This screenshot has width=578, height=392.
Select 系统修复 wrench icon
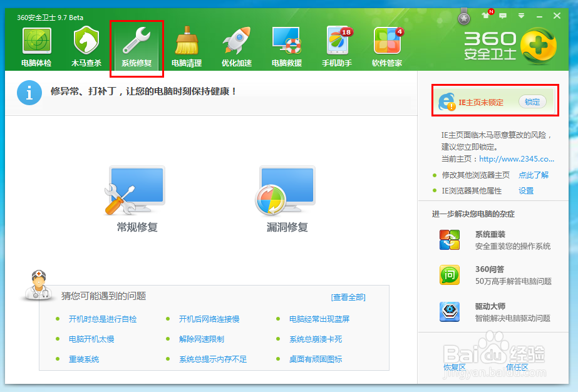tap(137, 47)
